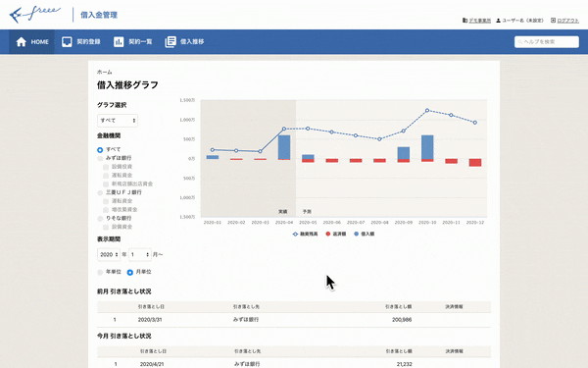Click the 2020/4/21 date cell

(152, 364)
